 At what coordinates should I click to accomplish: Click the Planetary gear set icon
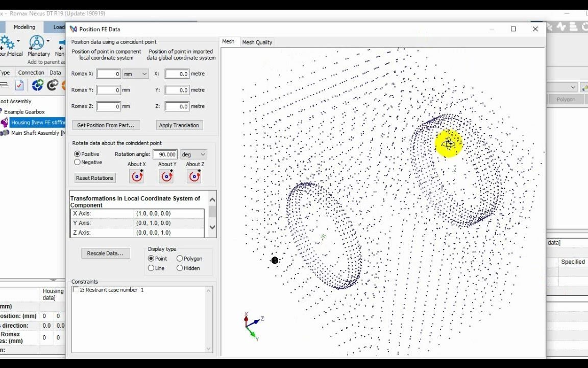click(x=36, y=42)
